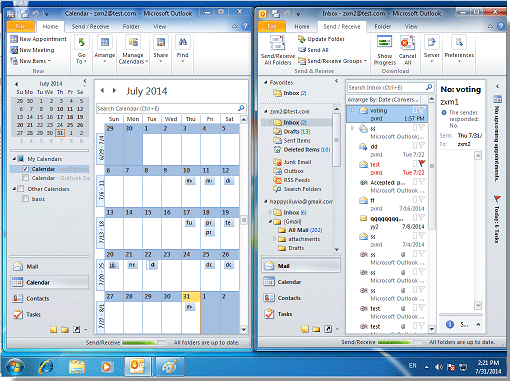Open the Find ribbon group
This screenshot has height=381, width=510.
(182, 50)
